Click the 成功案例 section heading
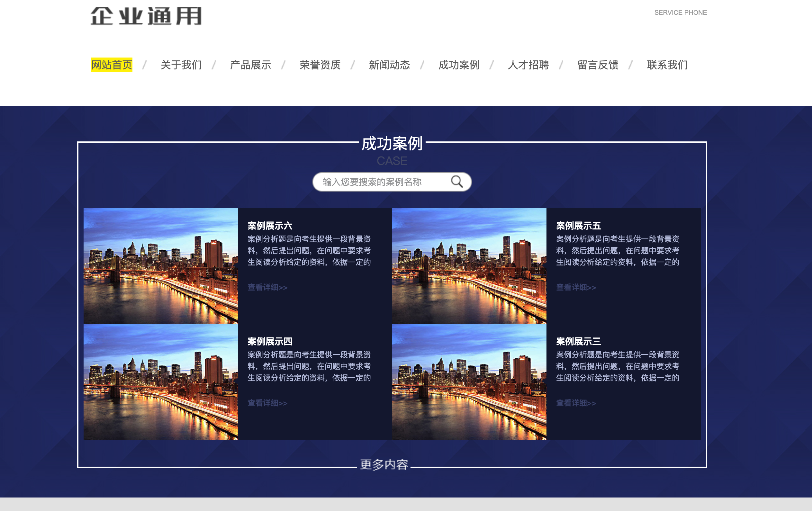The height and width of the screenshot is (511, 812). coord(392,144)
